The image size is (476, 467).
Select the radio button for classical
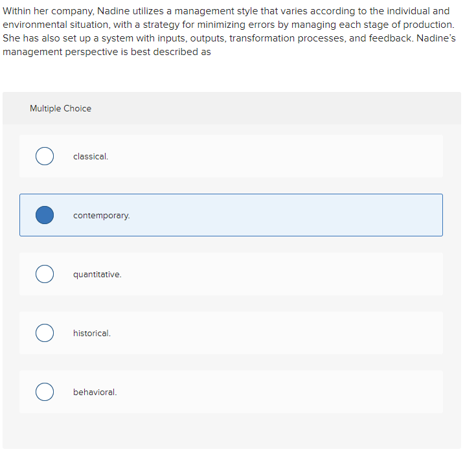[x=45, y=156]
